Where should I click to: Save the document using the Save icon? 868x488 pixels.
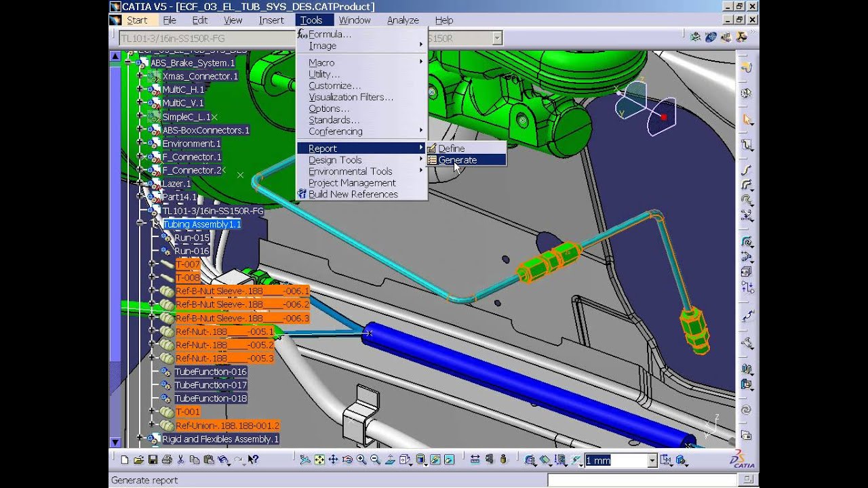pyautogui.click(x=154, y=460)
